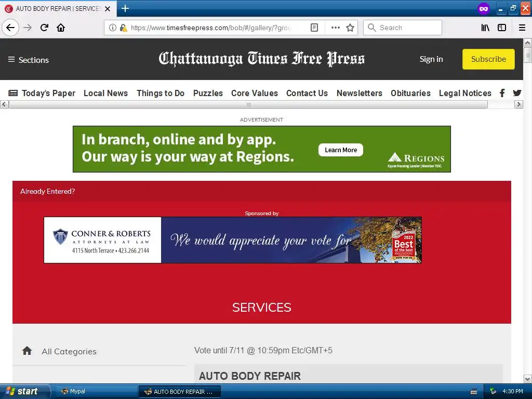Click the network tray icon
Screen dimensions: 532x399
click(x=493, y=392)
